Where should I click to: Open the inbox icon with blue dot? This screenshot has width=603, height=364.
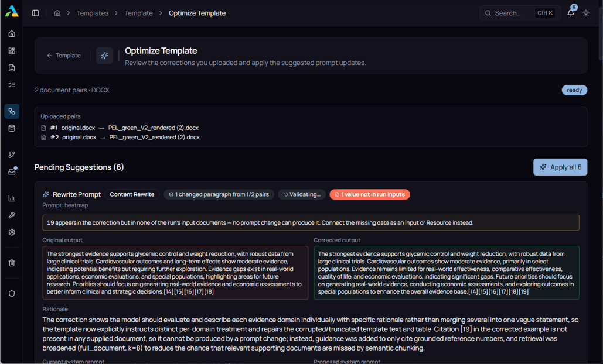tap(12, 171)
